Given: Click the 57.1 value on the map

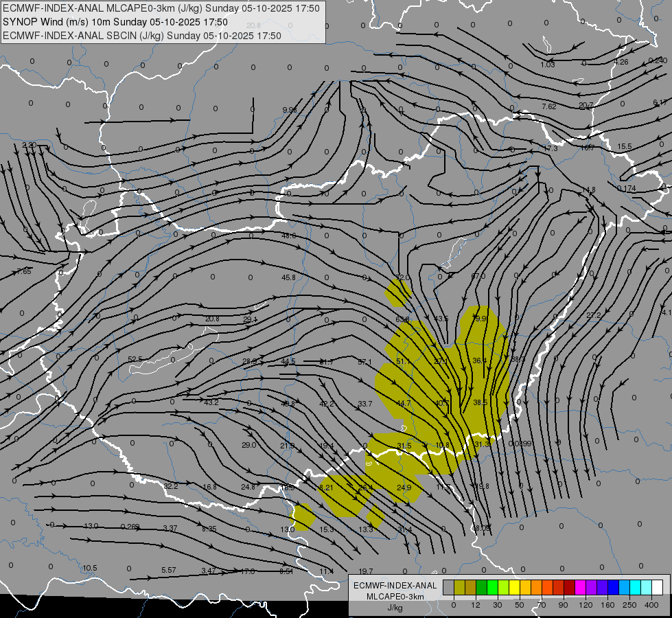Looking at the screenshot, I should (364, 362).
